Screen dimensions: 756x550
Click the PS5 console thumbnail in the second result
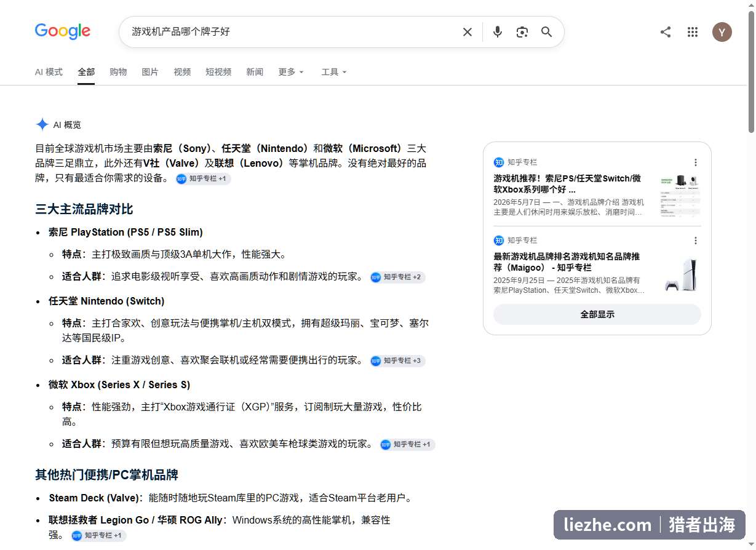pos(680,273)
